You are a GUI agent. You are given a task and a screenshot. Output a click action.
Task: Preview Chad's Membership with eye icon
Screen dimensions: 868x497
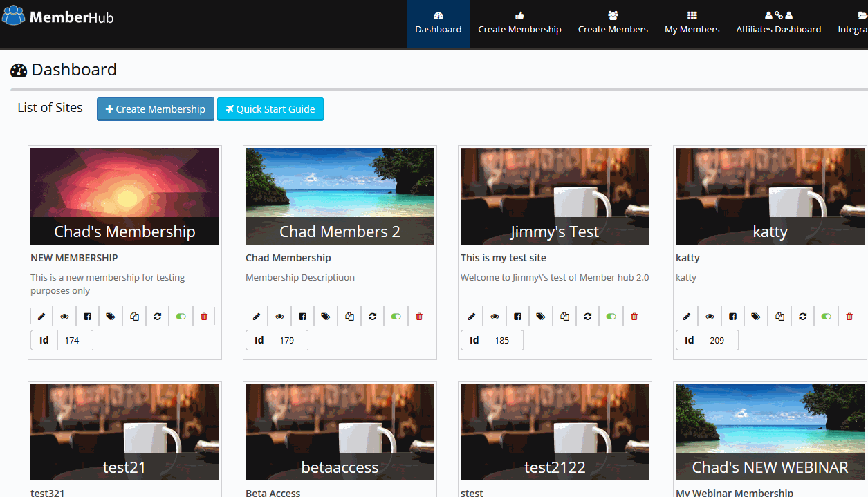click(x=65, y=316)
